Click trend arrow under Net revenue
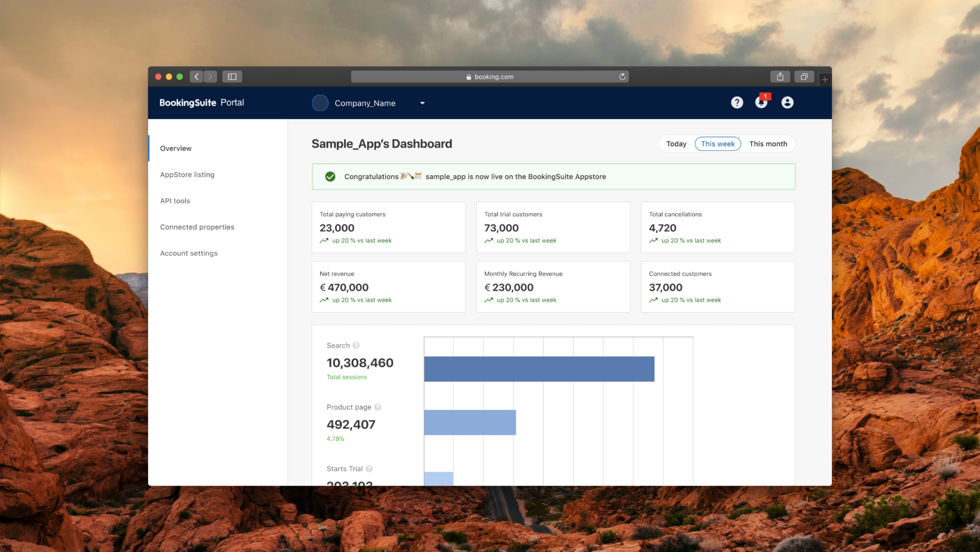 pyautogui.click(x=324, y=300)
